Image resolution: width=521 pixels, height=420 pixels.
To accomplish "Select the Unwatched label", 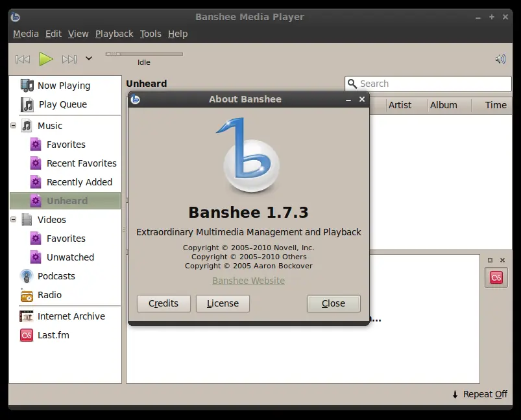I will click(x=71, y=257).
